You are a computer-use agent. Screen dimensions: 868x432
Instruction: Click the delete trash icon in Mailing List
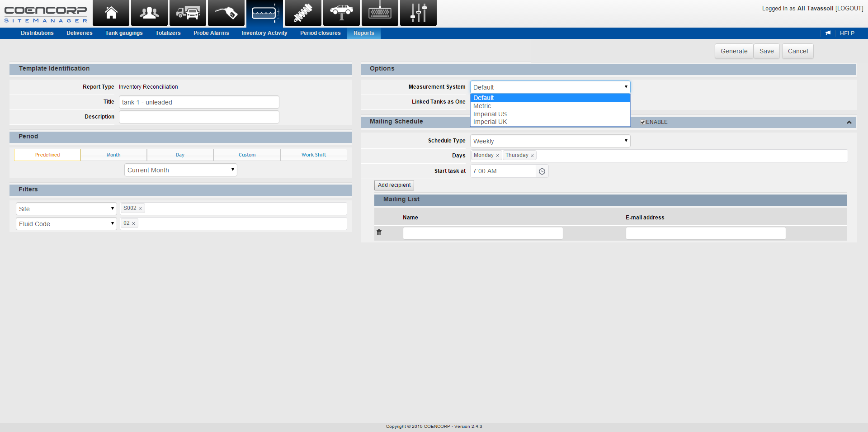[379, 233]
